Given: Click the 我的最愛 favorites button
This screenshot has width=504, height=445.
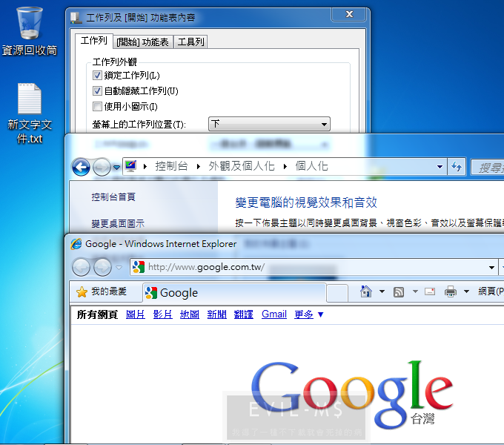Looking at the screenshot, I should (x=102, y=292).
